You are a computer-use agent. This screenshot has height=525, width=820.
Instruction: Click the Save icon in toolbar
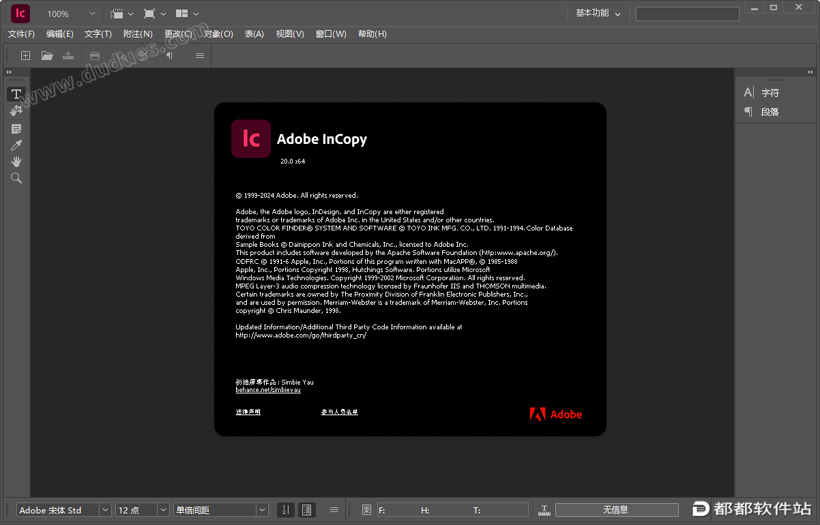69,55
